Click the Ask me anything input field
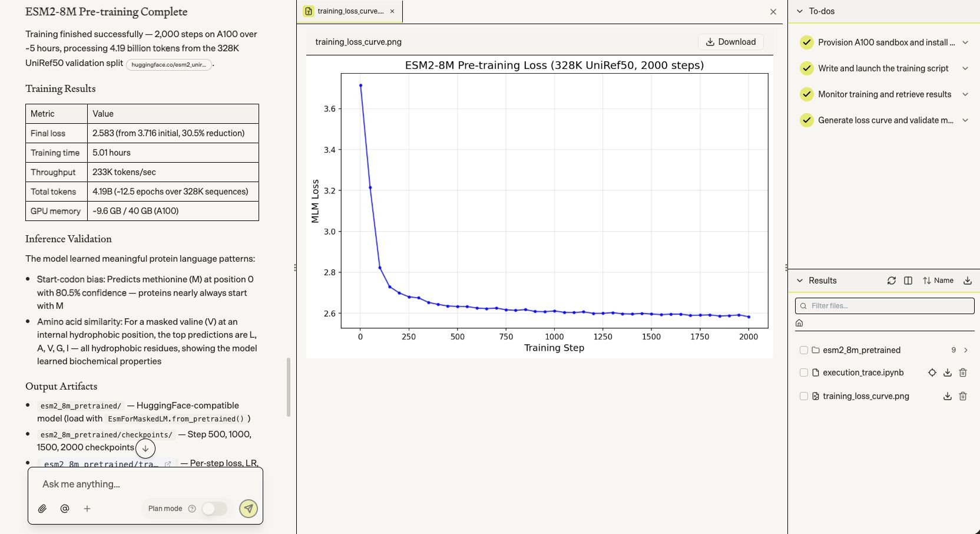Screen dimensions: 980x534 (145, 484)
